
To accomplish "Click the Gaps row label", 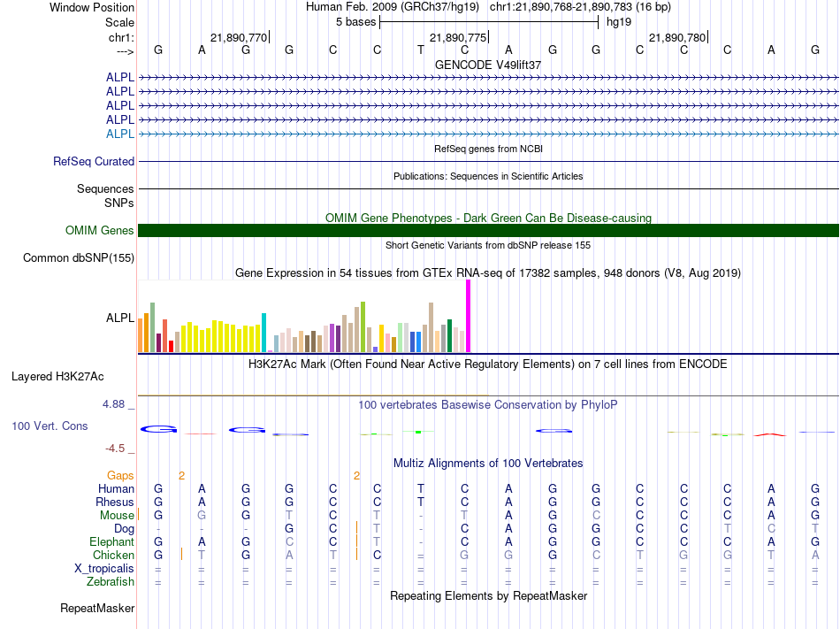I will coord(120,476).
